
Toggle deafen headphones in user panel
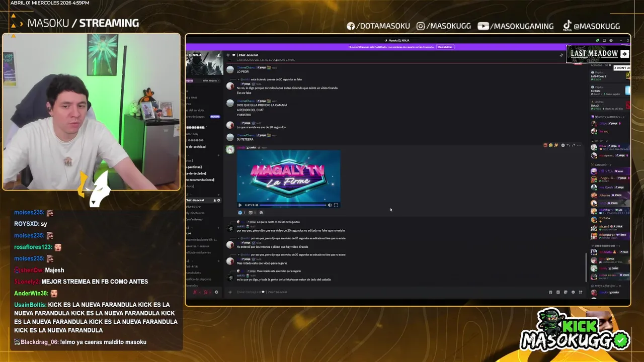click(x=206, y=292)
